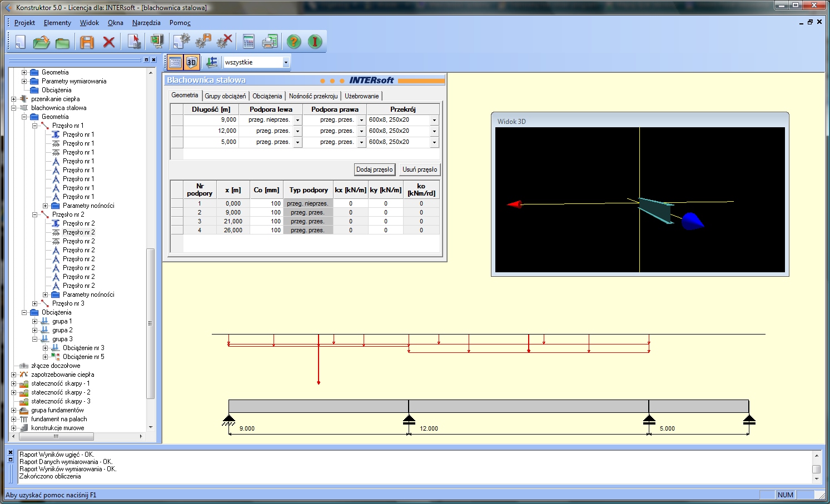Click the Dodaj przęsło button

(x=375, y=169)
